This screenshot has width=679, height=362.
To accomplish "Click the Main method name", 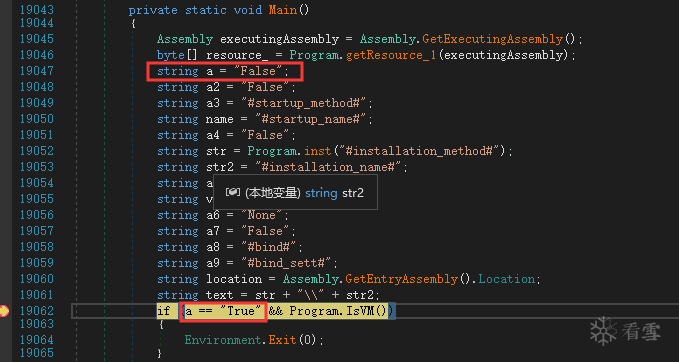I will coord(282,10).
